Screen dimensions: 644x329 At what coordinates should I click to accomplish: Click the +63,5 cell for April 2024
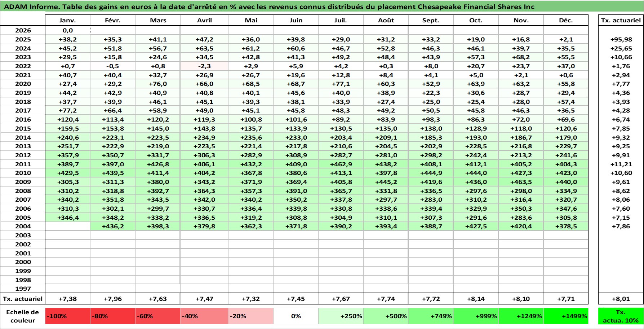[204, 48]
